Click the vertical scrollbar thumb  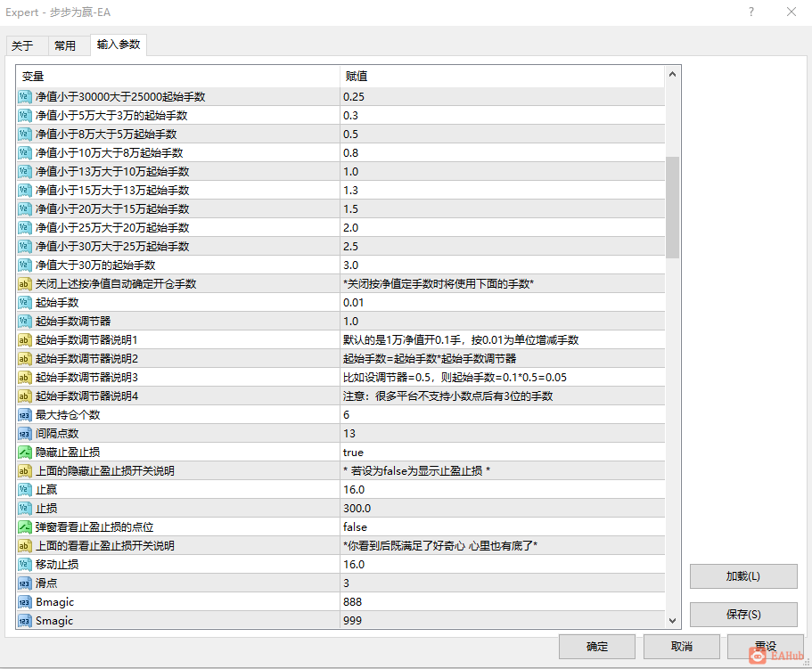(672, 207)
